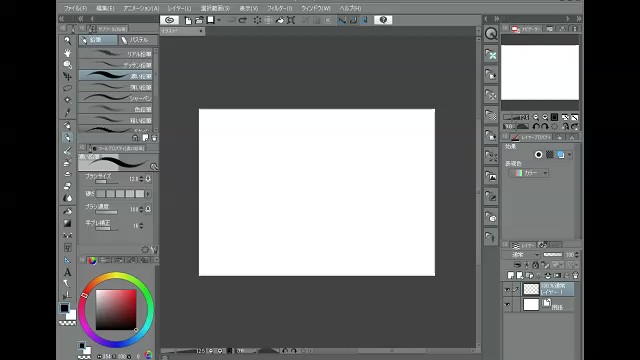This screenshot has height=360, width=640.
Task: Close the イラスト canvas tab
Action: 201,31
